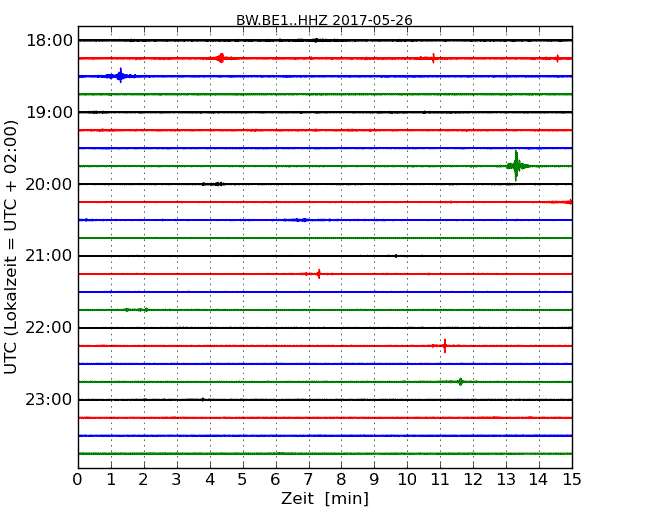
Task: Select the red spike near minute 11 on the 22:15 trace
Action: [444, 345]
